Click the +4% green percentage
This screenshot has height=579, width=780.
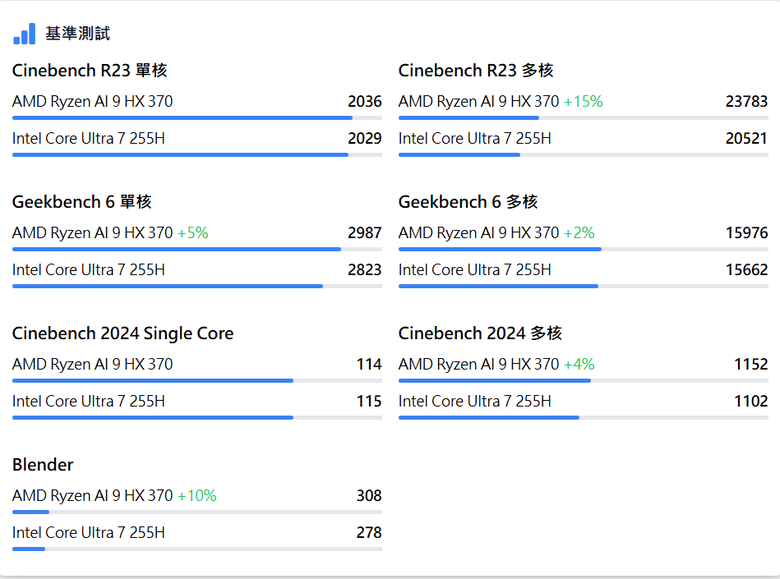(579, 364)
